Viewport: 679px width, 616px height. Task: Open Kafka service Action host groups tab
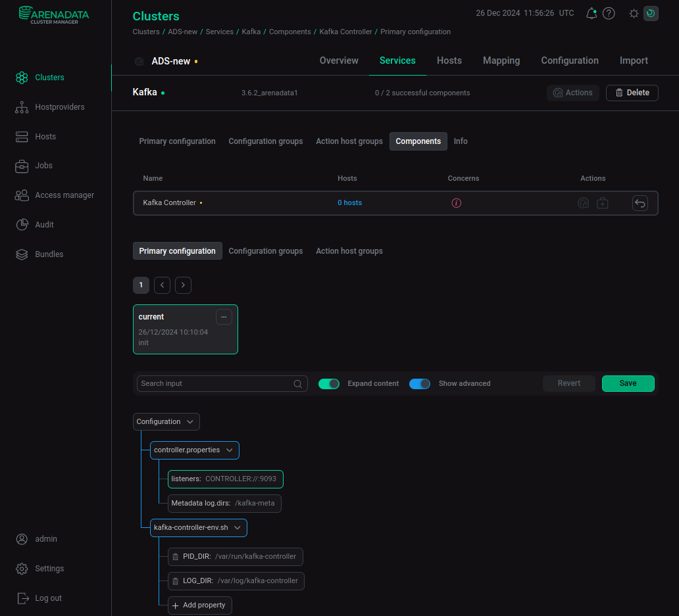[x=349, y=141]
